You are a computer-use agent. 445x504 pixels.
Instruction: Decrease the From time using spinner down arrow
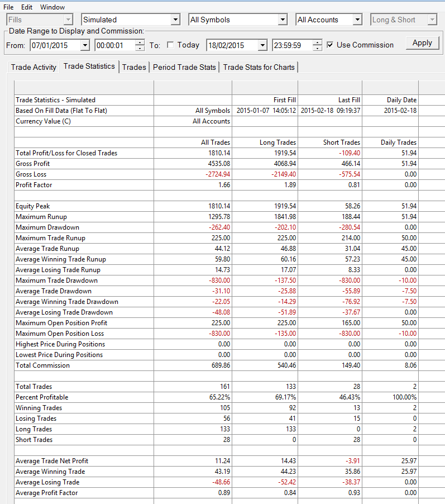point(140,48)
